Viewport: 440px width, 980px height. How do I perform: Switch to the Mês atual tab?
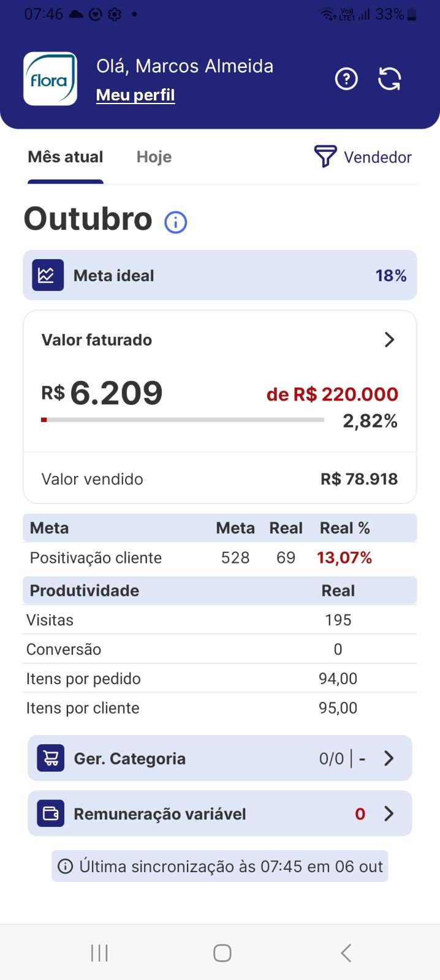[66, 157]
